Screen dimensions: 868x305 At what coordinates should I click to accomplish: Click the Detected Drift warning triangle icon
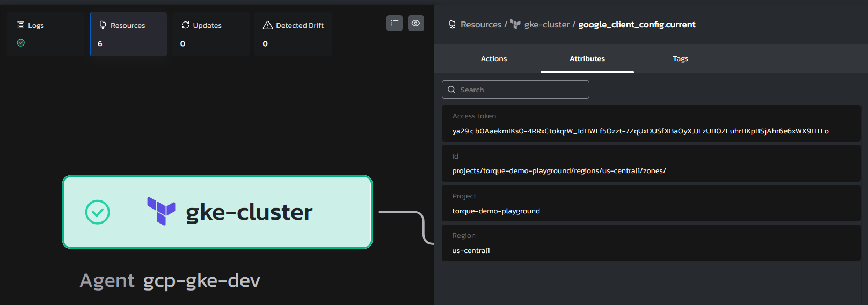click(267, 25)
